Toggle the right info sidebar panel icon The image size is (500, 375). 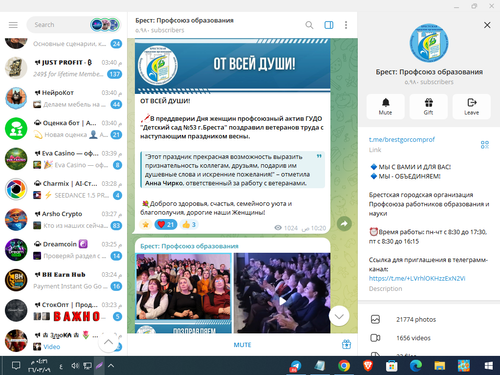click(x=329, y=25)
